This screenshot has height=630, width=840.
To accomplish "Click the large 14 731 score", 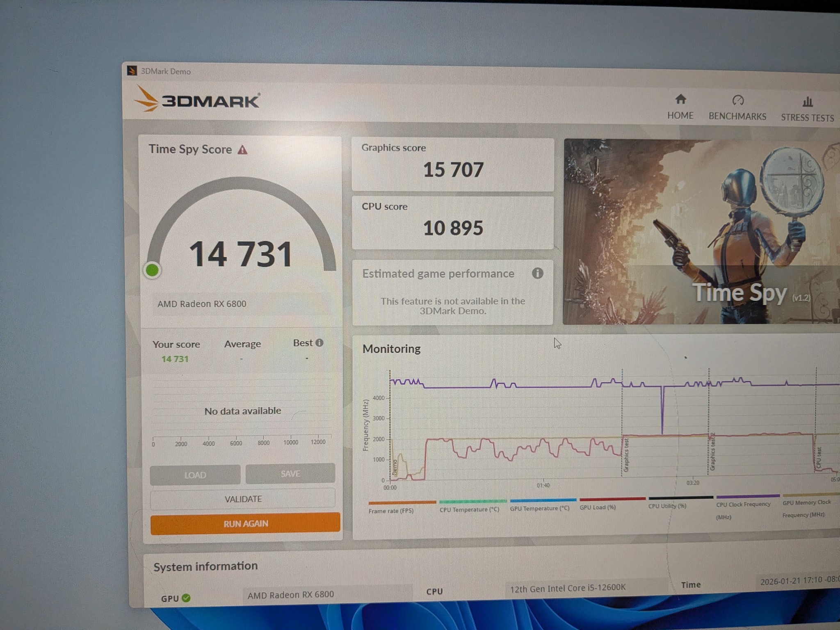I will pos(240,254).
